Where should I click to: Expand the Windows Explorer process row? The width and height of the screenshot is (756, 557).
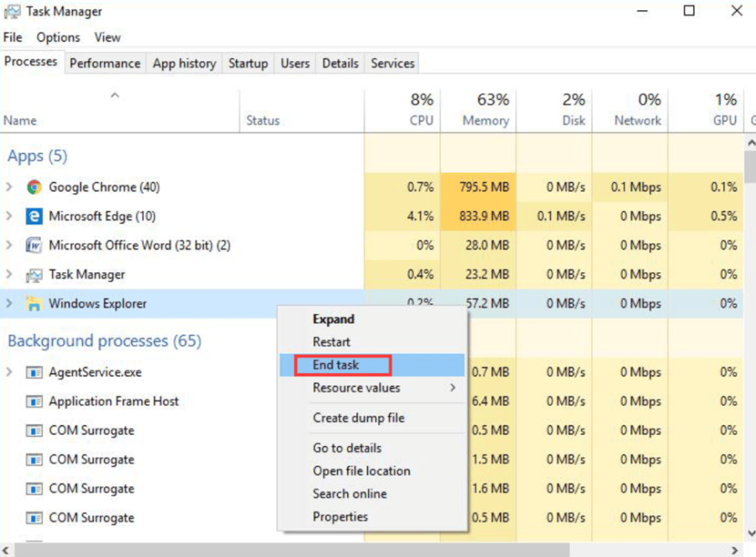[8, 303]
